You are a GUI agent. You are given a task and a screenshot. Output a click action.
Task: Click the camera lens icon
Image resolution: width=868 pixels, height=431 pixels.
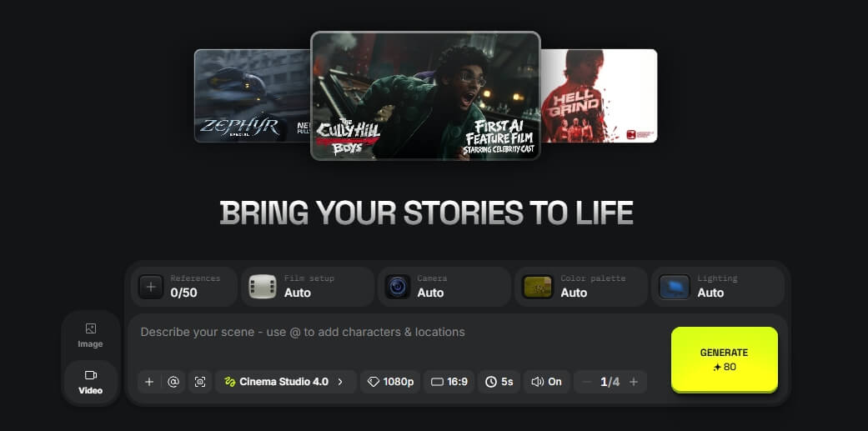(x=398, y=287)
